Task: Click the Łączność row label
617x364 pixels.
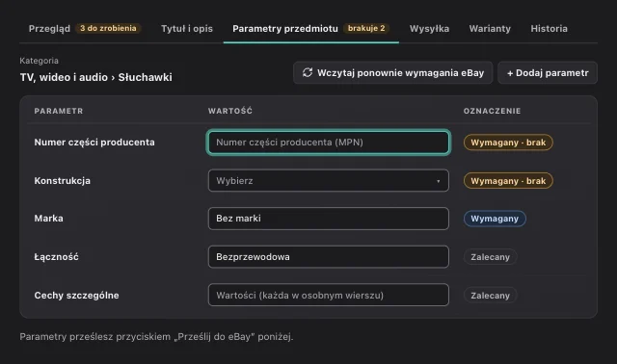Action: pos(56,257)
